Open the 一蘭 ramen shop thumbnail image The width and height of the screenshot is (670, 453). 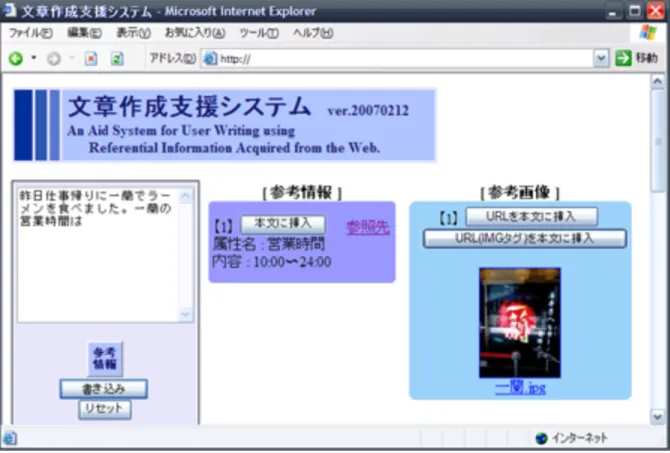pyautogui.click(x=520, y=323)
